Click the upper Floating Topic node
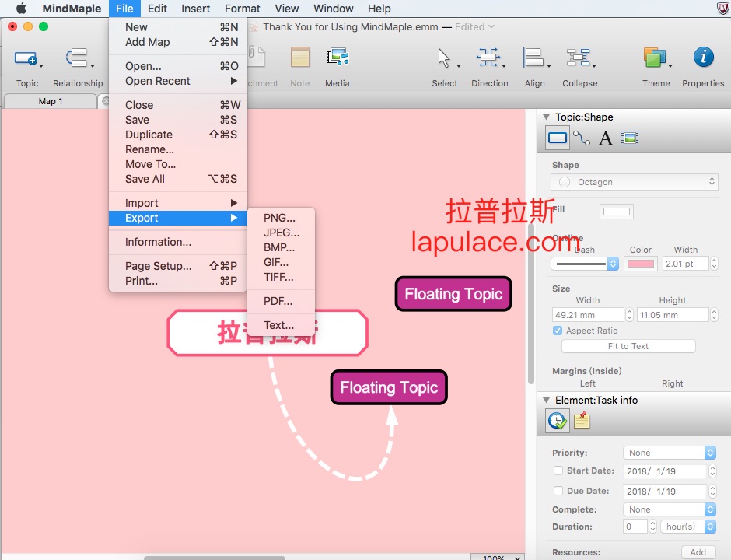The width and height of the screenshot is (731, 560). (453, 294)
